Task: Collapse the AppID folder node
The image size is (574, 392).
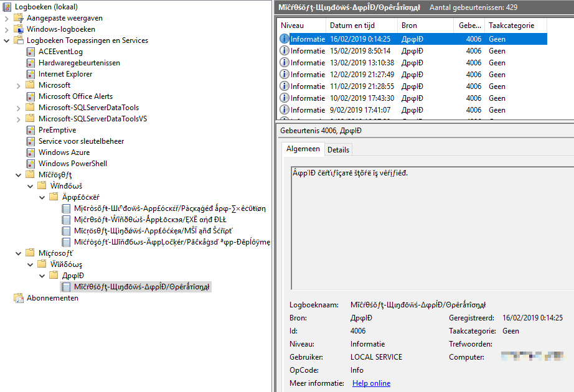Action: [x=42, y=276]
